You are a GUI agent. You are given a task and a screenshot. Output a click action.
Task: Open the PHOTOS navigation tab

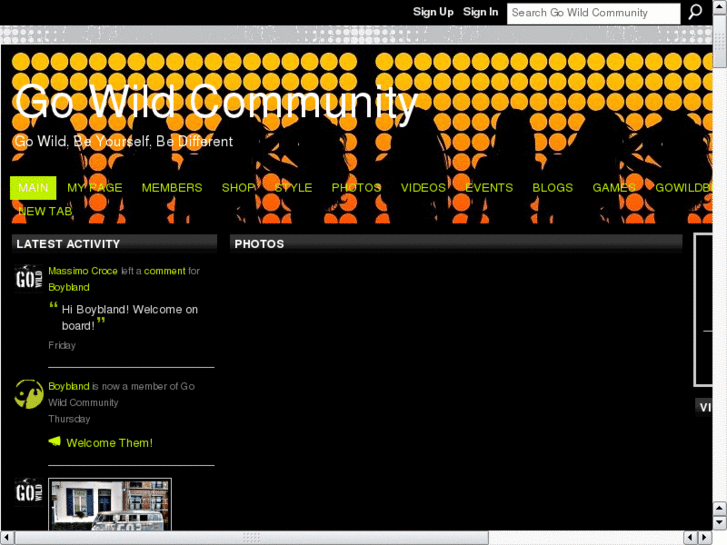356,188
